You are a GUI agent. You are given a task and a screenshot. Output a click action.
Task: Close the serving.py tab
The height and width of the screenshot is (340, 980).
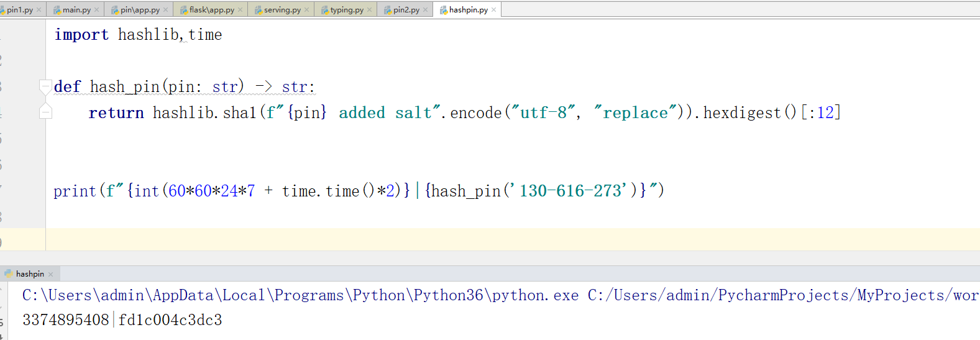(x=306, y=10)
